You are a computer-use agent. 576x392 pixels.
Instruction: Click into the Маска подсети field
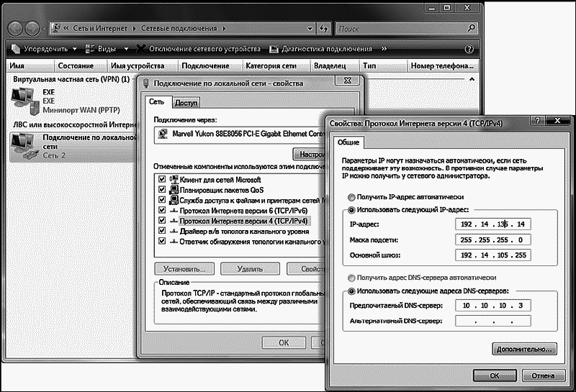(x=494, y=240)
